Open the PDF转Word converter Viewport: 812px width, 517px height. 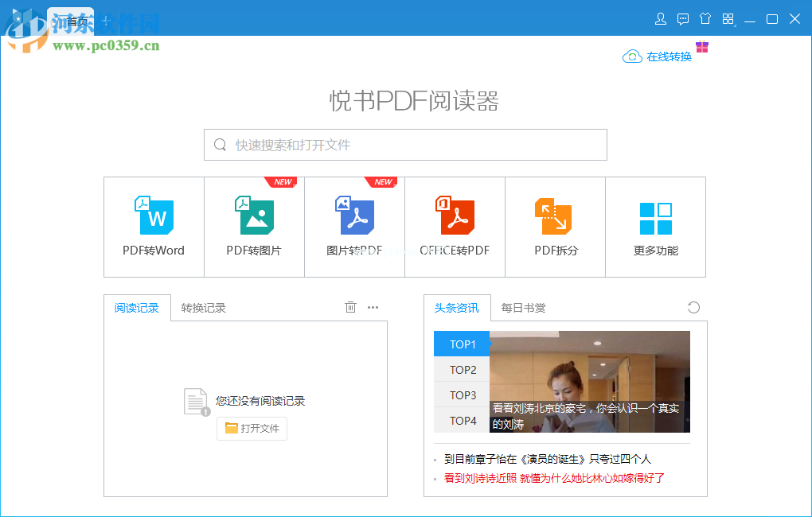pos(154,227)
